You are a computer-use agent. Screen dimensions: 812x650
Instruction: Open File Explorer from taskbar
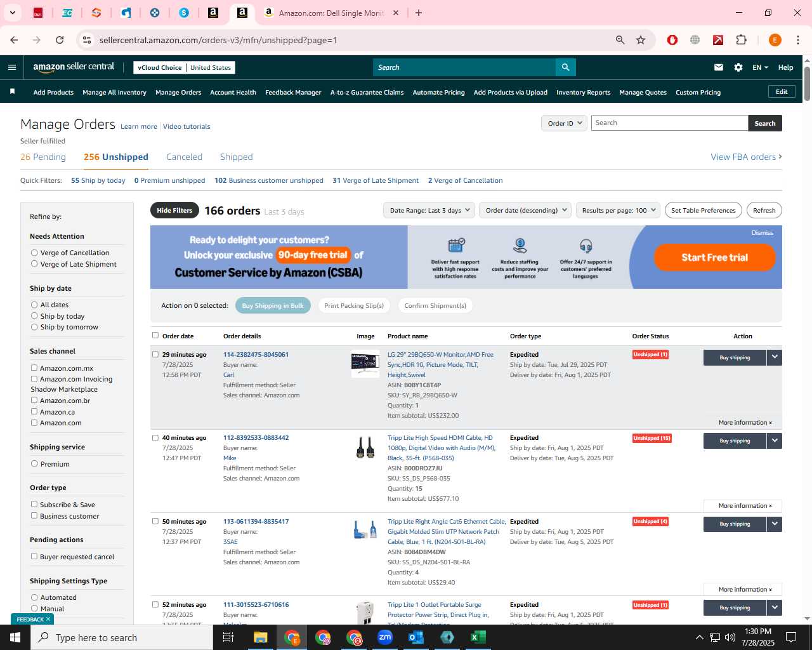[261, 637]
